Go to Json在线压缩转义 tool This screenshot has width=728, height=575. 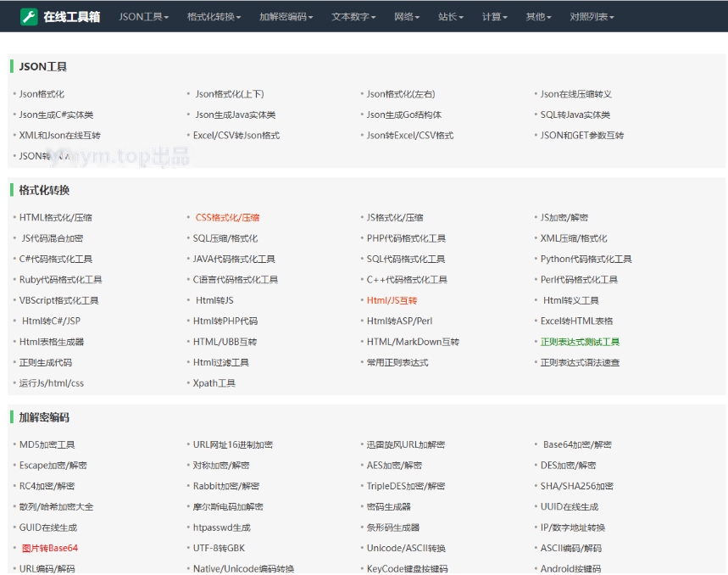coord(576,94)
